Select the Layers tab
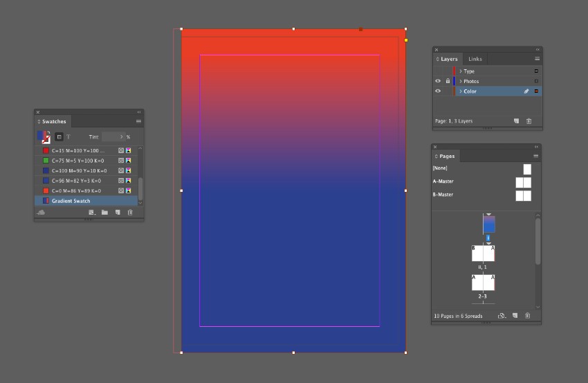Image resolution: width=588 pixels, height=383 pixels. 449,59
